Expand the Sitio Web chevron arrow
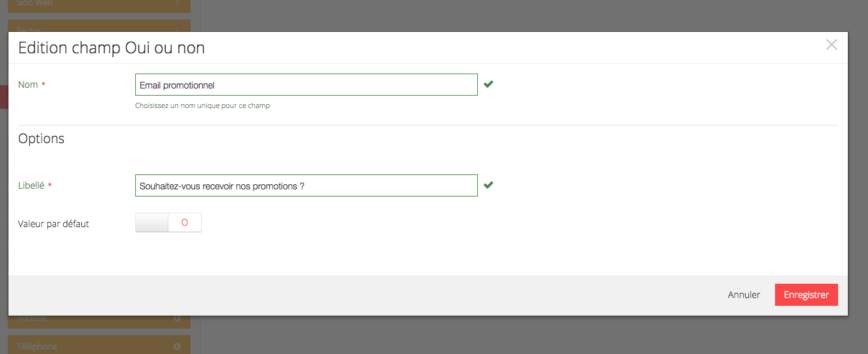This screenshot has height=354, width=868. pyautogui.click(x=177, y=3)
